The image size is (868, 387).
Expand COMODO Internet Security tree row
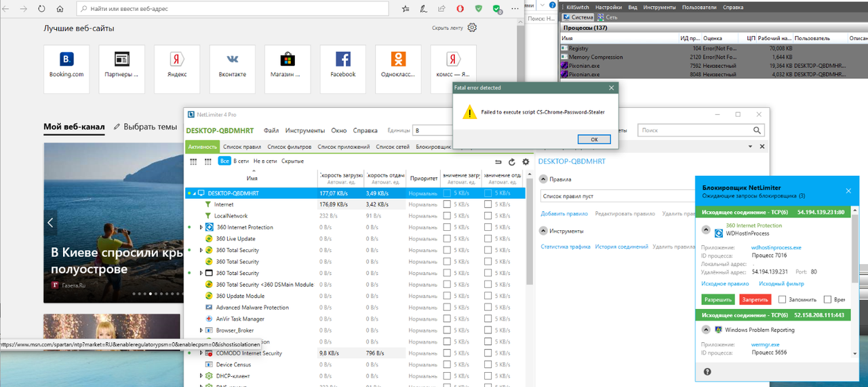pos(201,353)
